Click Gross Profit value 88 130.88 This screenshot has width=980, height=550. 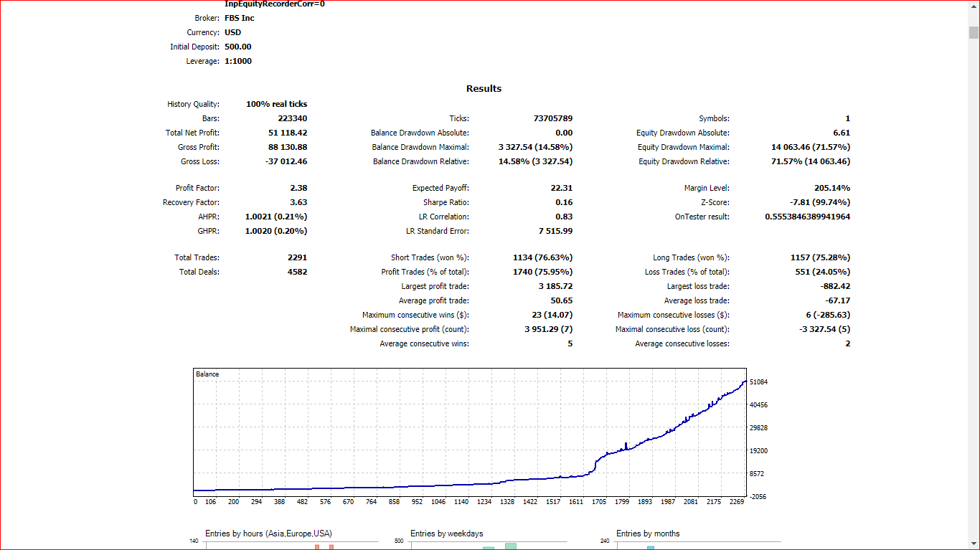click(288, 147)
